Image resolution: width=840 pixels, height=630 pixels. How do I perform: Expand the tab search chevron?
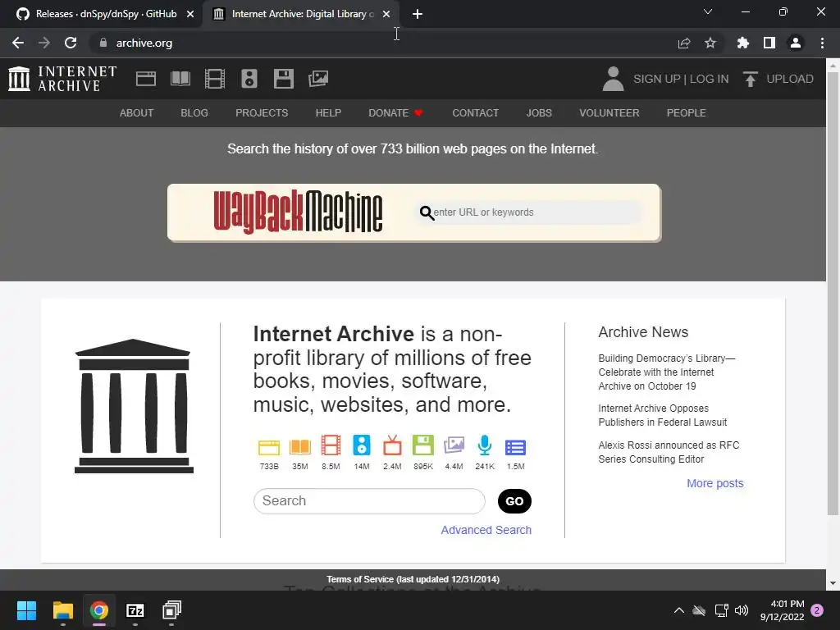pyautogui.click(x=708, y=11)
